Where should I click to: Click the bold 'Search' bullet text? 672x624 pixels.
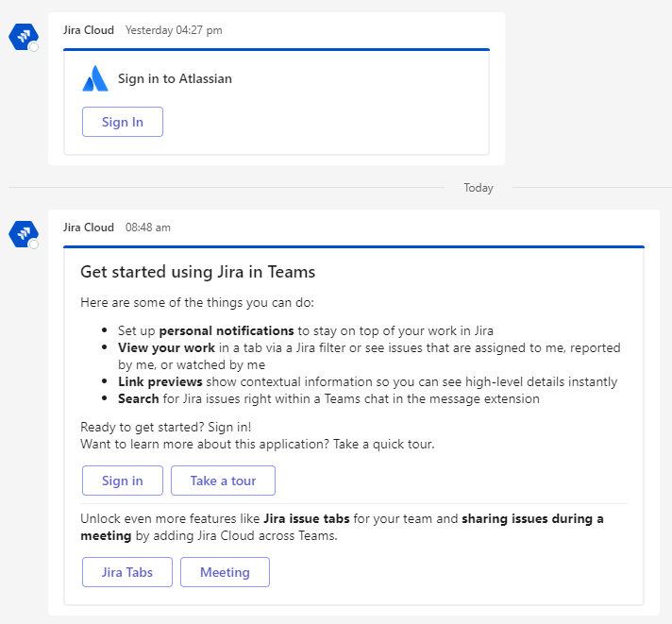pos(139,398)
